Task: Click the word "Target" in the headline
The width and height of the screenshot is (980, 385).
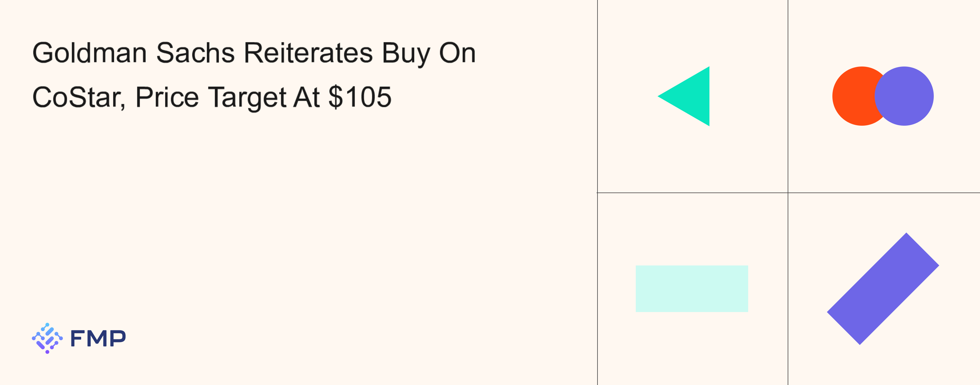Action: 247,97
